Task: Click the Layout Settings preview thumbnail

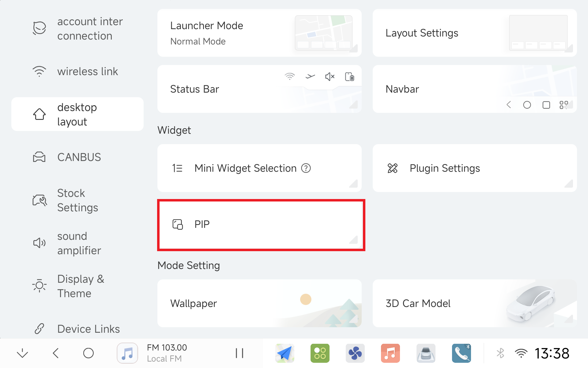Action: point(538,33)
